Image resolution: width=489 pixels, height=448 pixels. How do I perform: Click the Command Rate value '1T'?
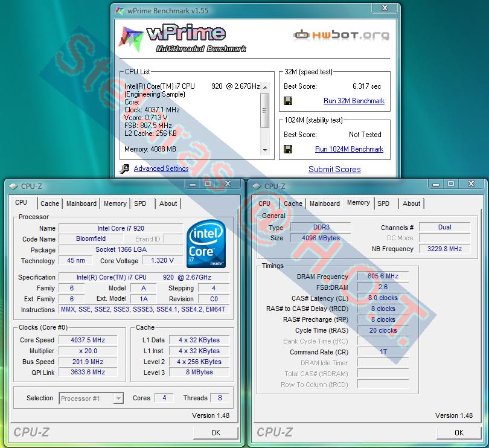pos(383,351)
